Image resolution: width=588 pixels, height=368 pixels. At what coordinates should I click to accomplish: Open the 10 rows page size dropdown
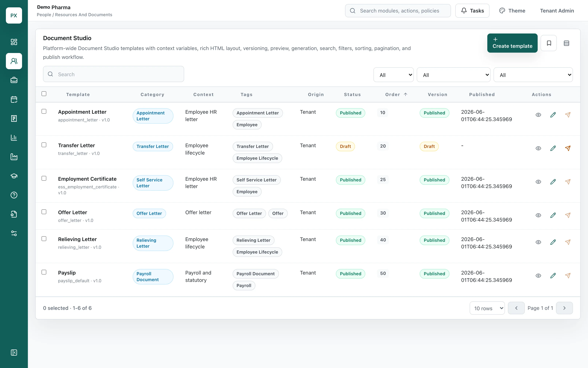tap(487, 308)
